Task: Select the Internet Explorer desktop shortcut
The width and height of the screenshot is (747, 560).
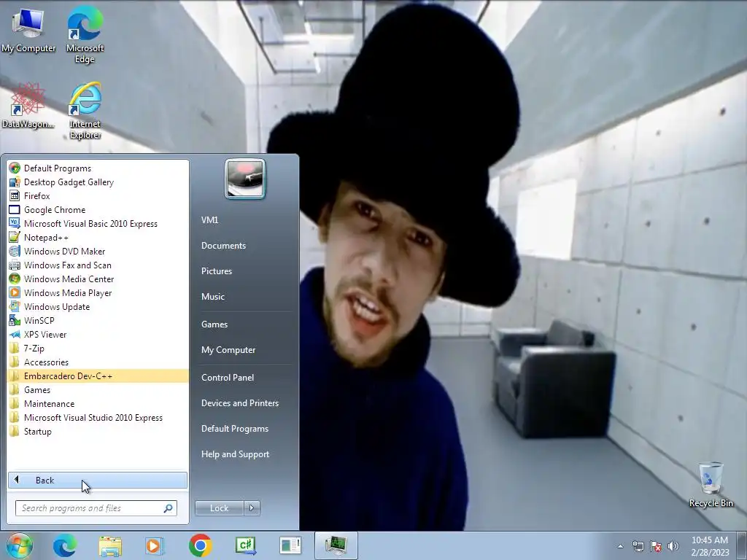Action: tap(85, 111)
